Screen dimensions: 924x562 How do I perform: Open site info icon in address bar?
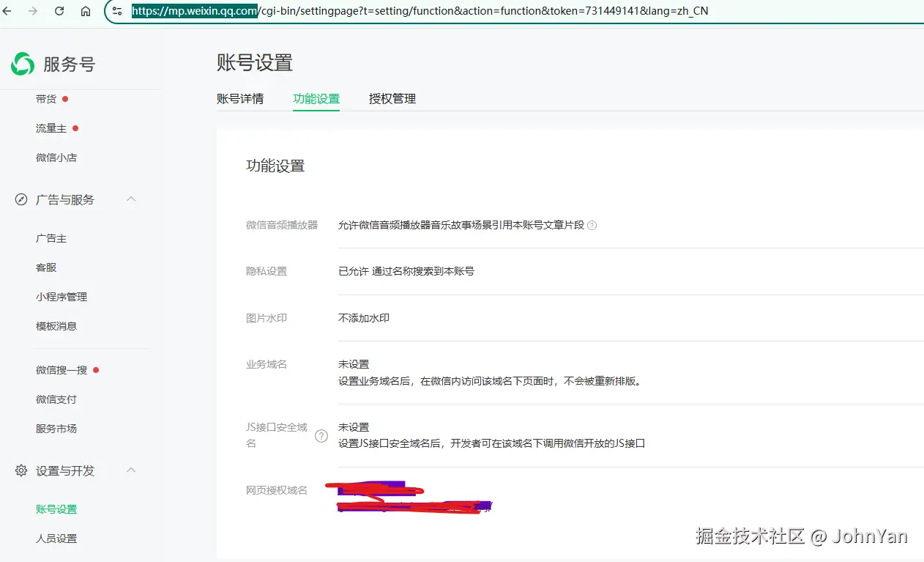click(117, 11)
